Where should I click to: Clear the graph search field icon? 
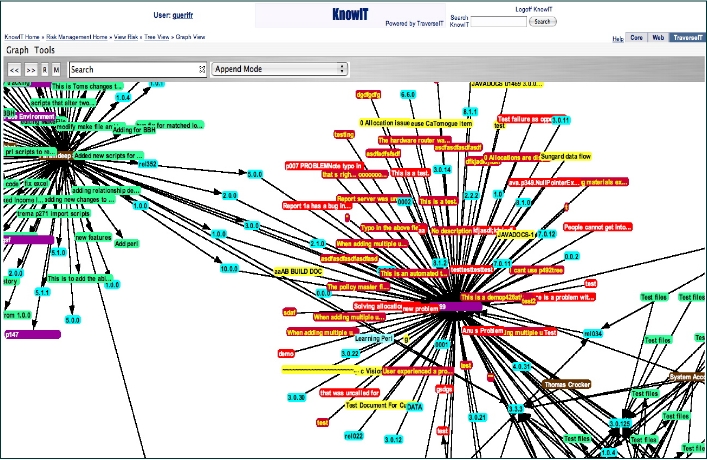point(199,70)
